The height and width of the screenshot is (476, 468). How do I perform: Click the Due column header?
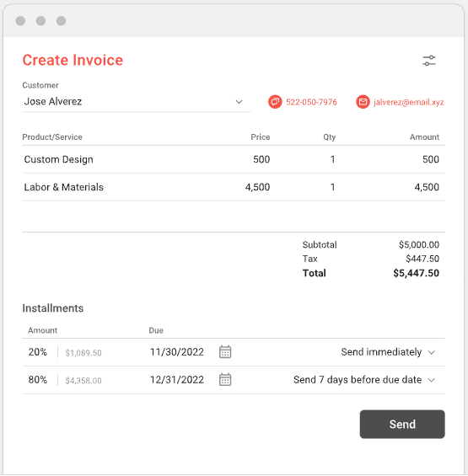point(156,330)
